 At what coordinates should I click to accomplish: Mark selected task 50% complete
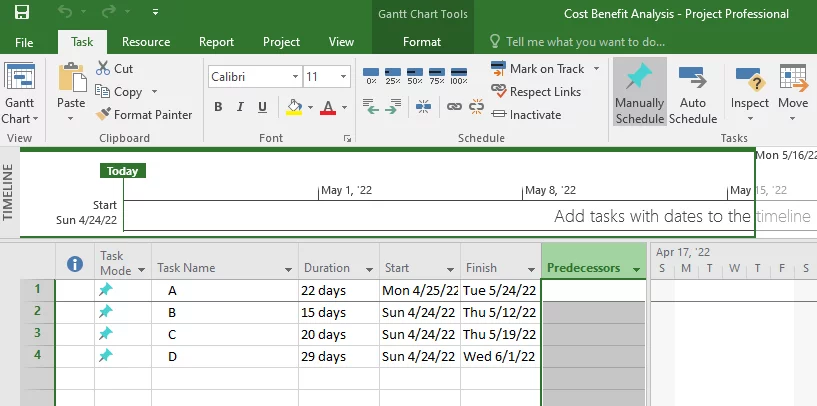pyautogui.click(x=415, y=76)
